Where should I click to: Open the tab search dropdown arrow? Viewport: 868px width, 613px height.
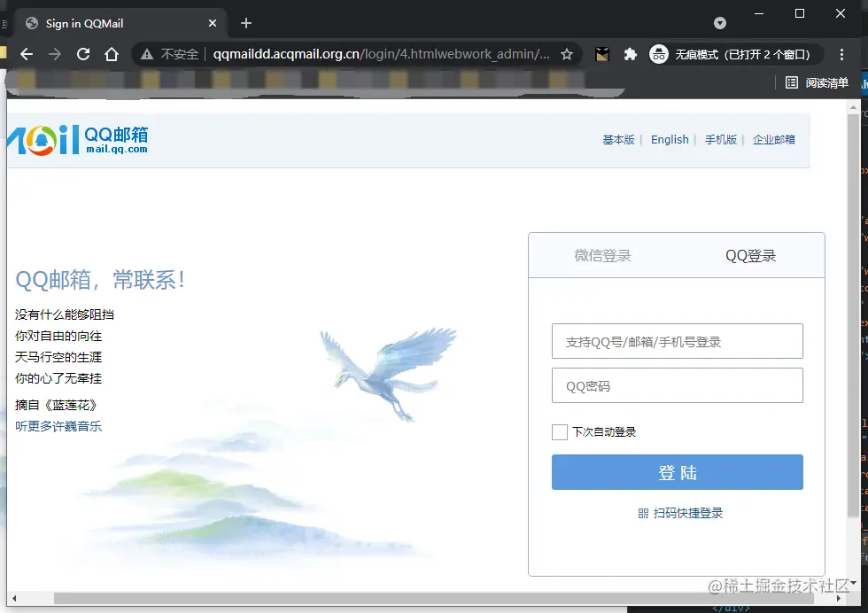pyautogui.click(x=719, y=23)
